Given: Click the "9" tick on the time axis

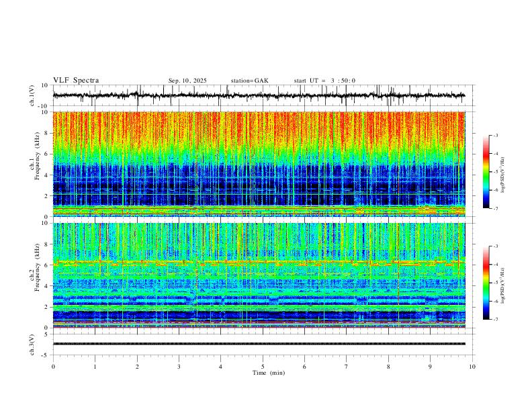Looking at the screenshot, I should [x=430, y=367].
